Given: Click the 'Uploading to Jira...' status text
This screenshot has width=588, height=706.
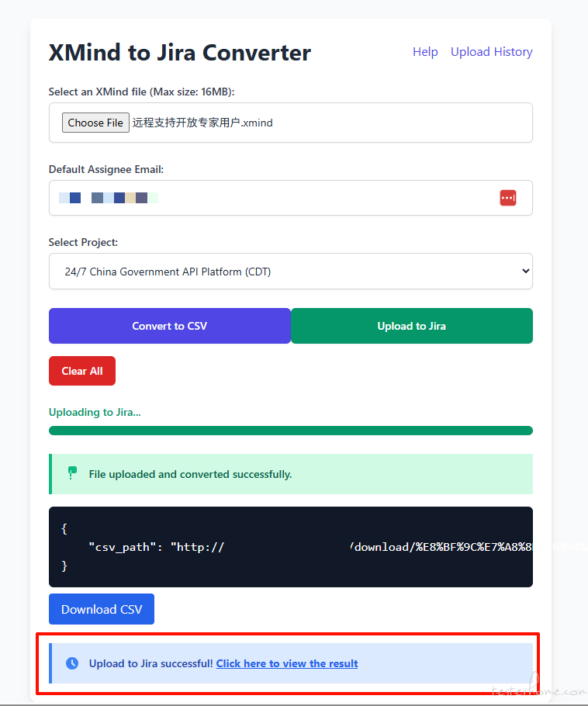Looking at the screenshot, I should click(x=95, y=412).
